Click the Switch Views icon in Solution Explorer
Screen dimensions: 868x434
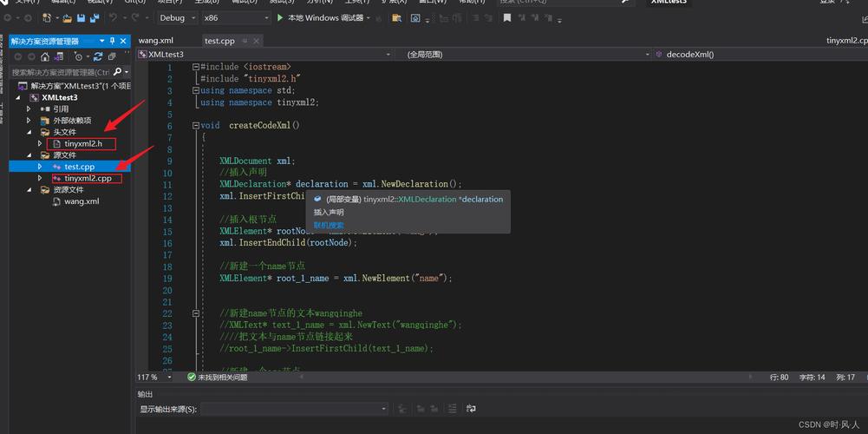click(60, 56)
